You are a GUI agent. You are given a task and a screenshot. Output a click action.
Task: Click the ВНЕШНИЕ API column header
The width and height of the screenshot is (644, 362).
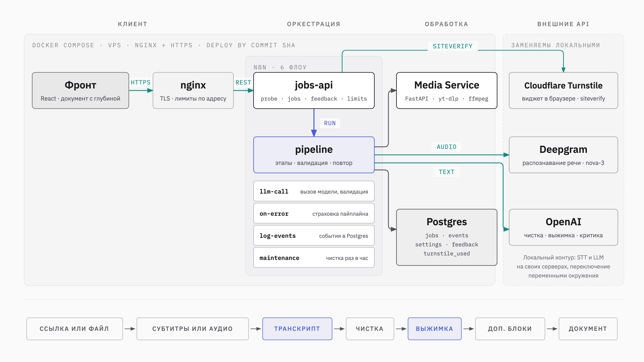click(563, 24)
